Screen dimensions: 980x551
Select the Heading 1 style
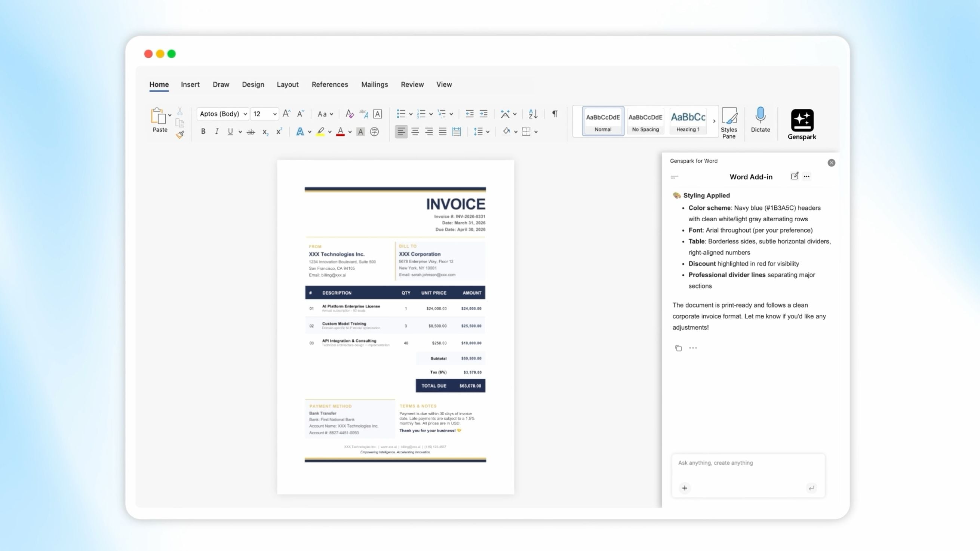[688, 121]
